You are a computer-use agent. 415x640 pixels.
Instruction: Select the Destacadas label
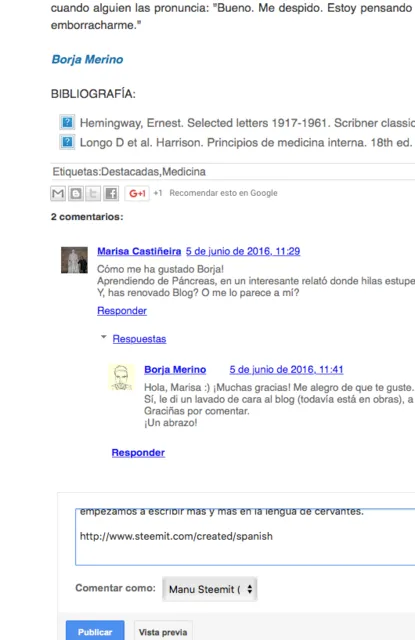click(130, 171)
